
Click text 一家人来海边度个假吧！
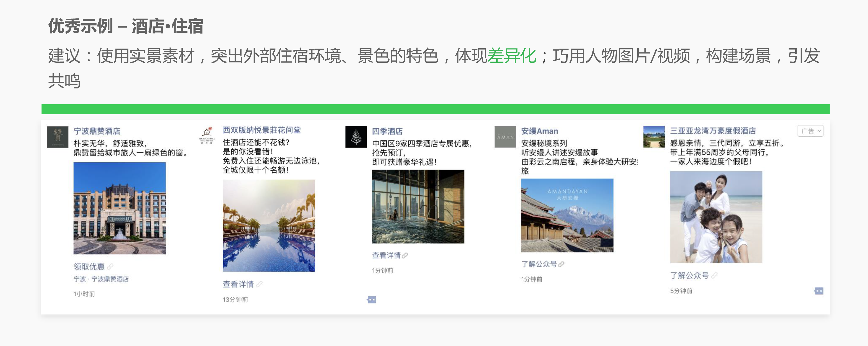click(711, 162)
